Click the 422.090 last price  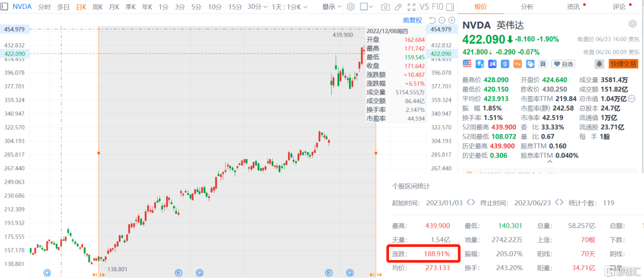click(484, 39)
